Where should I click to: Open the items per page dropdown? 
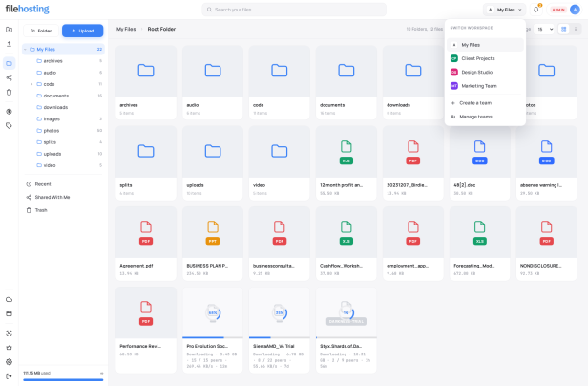click(545, 29)
